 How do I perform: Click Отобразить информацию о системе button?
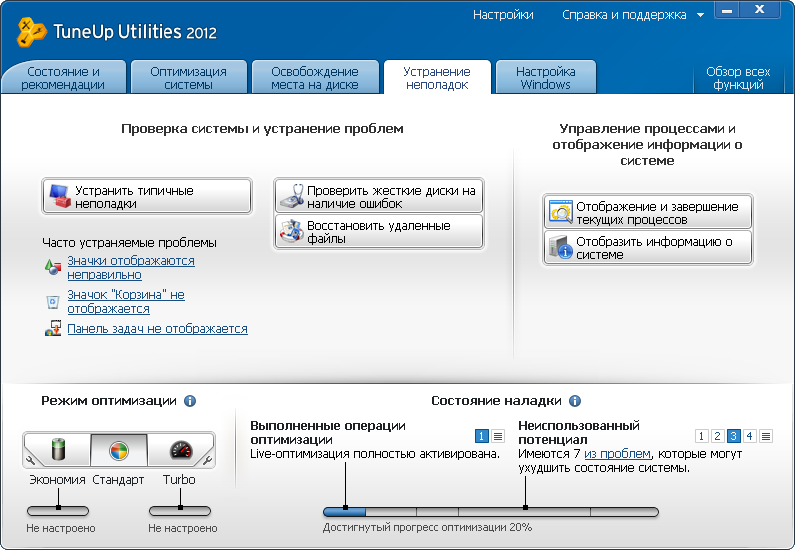(x=647, y=247)
